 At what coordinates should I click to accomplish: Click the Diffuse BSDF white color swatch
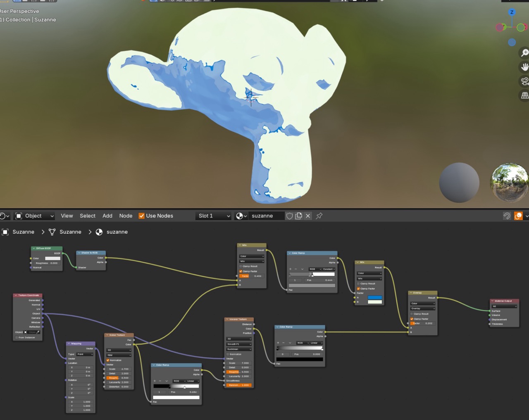(52, 259)
